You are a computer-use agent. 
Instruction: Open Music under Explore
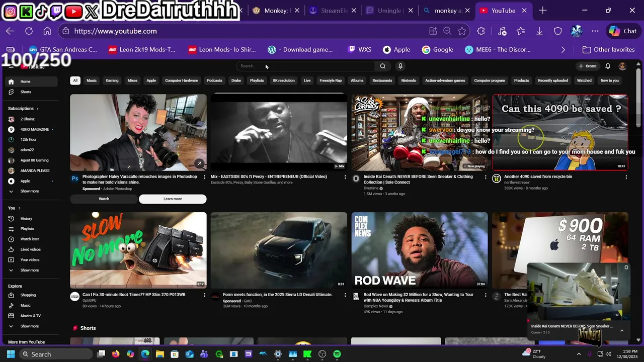(x=31, y=305)
